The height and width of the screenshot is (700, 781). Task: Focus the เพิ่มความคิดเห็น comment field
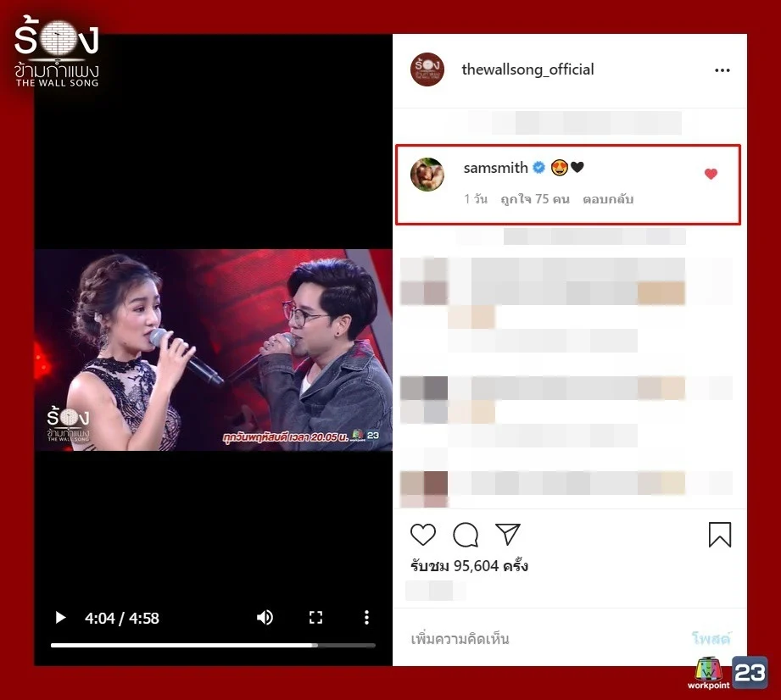[x=543, y=638]
